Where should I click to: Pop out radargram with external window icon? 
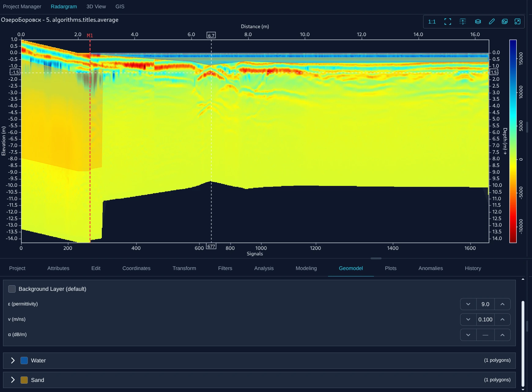[517, 22]
